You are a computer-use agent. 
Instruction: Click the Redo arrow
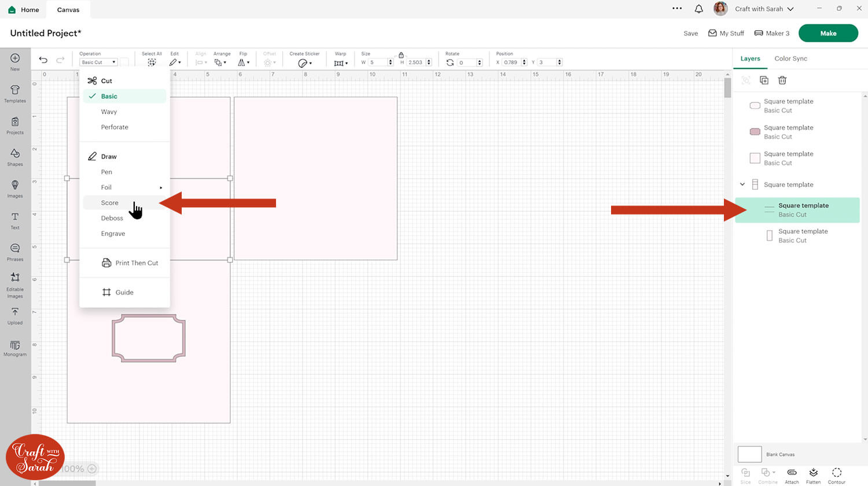(60, 60)
